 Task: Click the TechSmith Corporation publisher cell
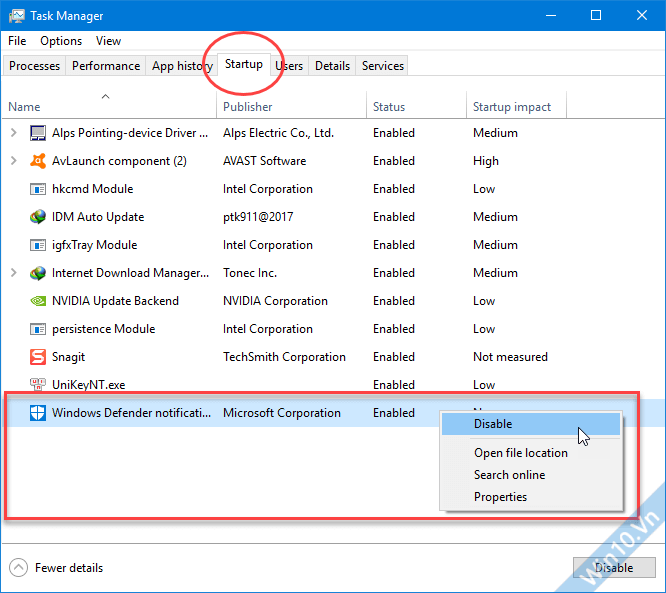click(x=285, y=357)
